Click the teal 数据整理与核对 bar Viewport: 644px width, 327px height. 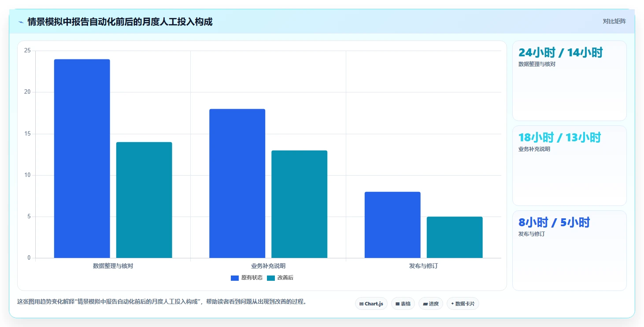point(144,200)
